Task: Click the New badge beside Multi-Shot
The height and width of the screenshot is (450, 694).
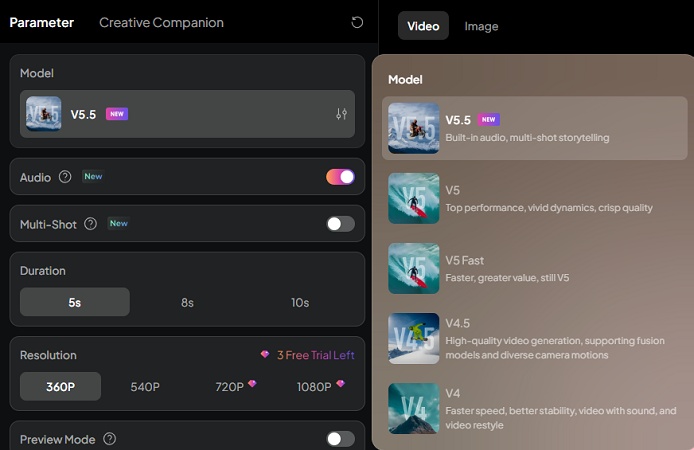Action: coord(119,223)
